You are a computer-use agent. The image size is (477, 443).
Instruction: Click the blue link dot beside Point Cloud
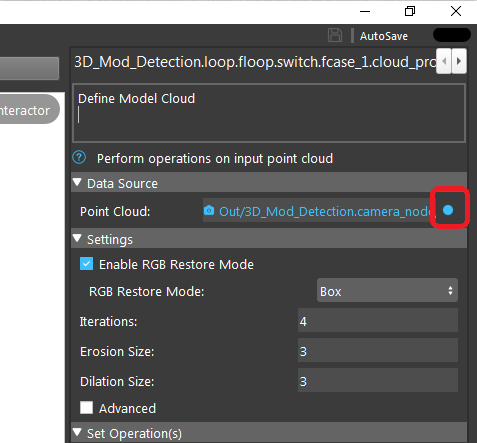click(448, 210)
